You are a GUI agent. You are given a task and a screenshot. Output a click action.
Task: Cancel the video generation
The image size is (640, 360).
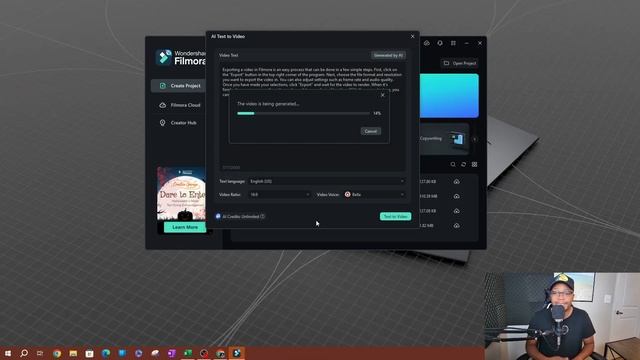[x=371, y=131]
